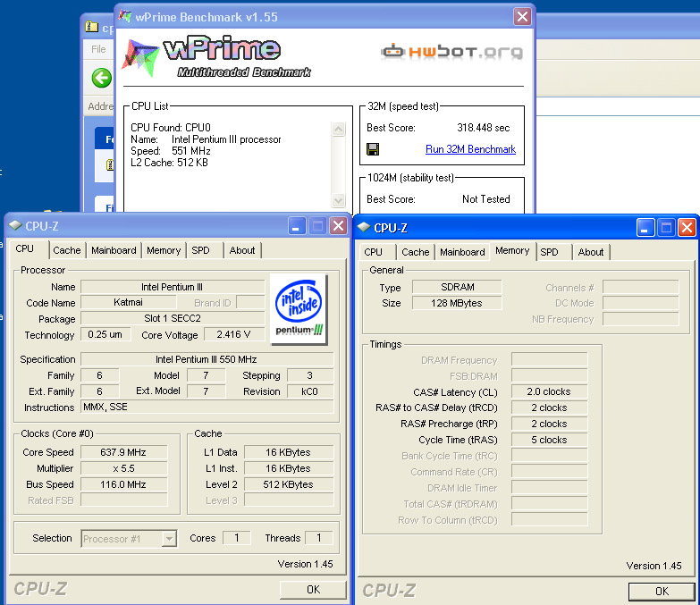Click the left CPU-Z window title icon
Viewport: 700px width, 605px height.
click(15, 226)
